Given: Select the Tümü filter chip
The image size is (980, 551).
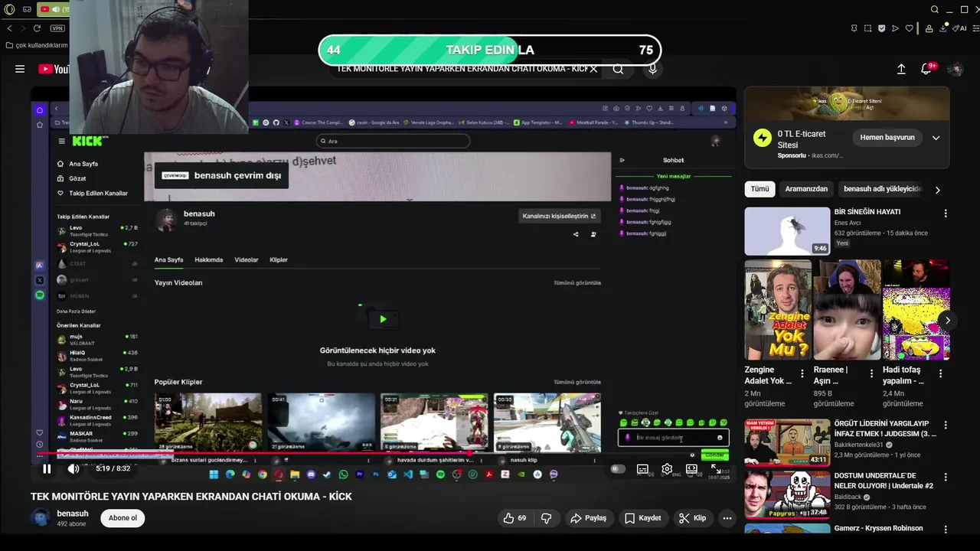Looking at the screenshot, I should (759, 189).
